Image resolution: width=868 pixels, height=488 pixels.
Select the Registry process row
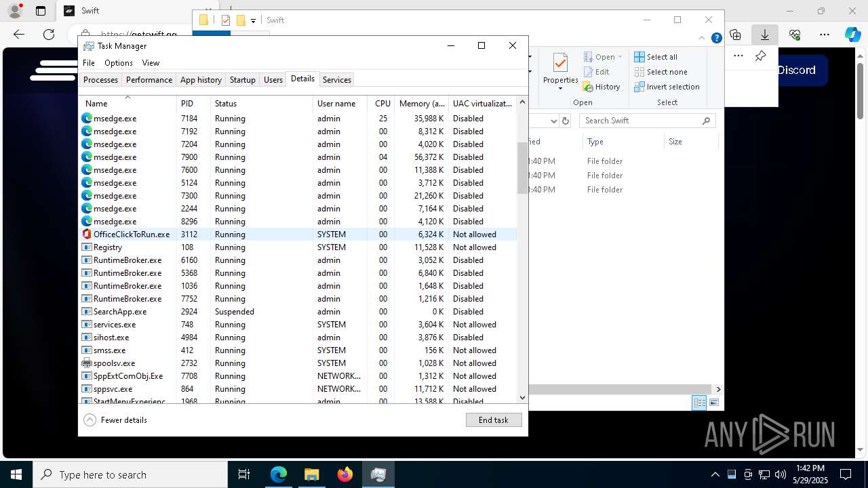tap(298, 247)
